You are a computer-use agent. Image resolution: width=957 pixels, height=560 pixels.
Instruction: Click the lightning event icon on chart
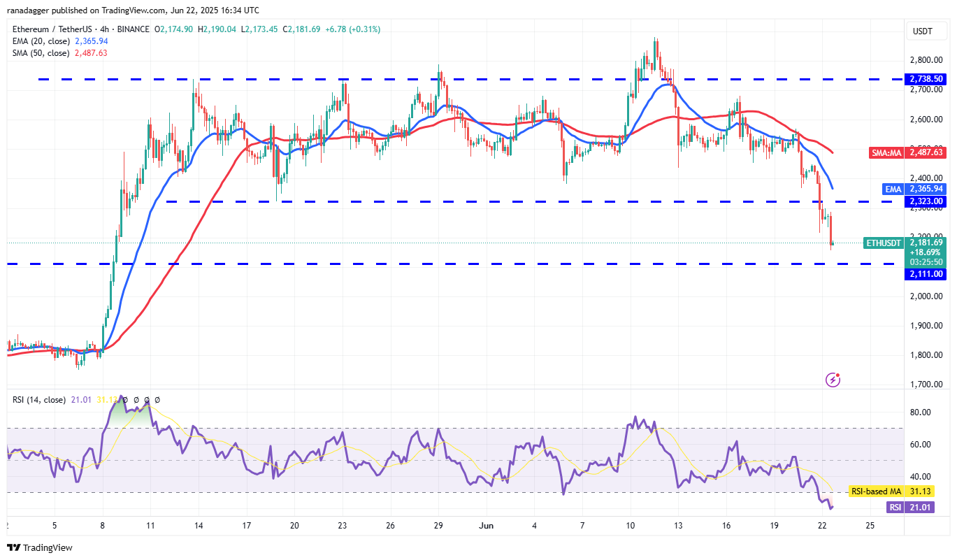(x=833, y=380)
